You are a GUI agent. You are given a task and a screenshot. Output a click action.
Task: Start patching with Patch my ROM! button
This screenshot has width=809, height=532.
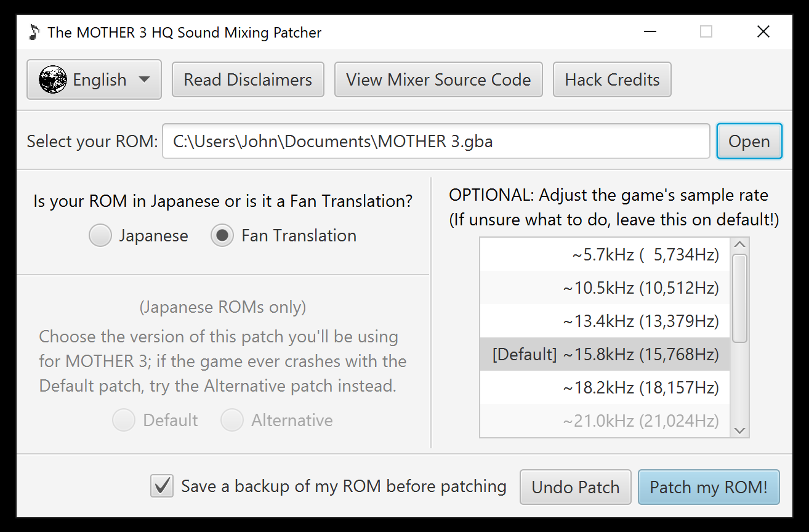709,487
